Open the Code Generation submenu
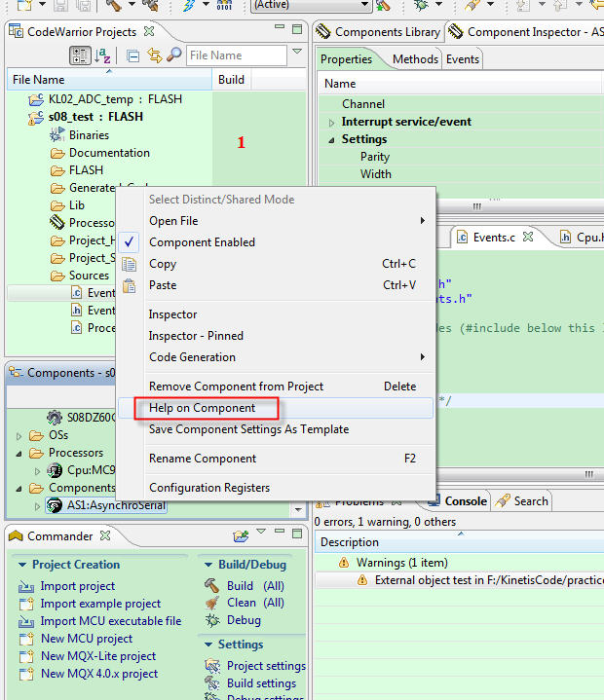 276,357
